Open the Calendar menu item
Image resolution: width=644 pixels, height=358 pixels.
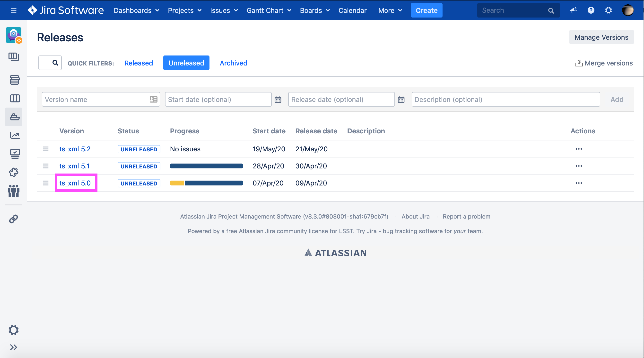tap(352, 10)
